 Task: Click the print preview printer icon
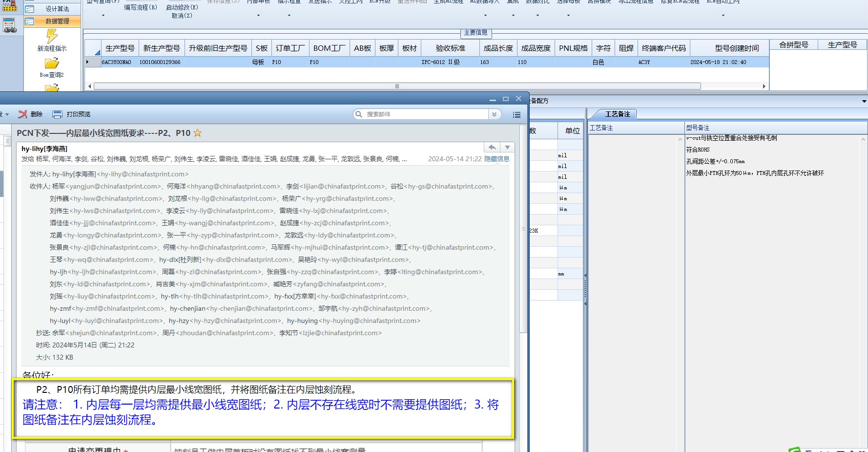pyautogui.click(x=57, y=114)
